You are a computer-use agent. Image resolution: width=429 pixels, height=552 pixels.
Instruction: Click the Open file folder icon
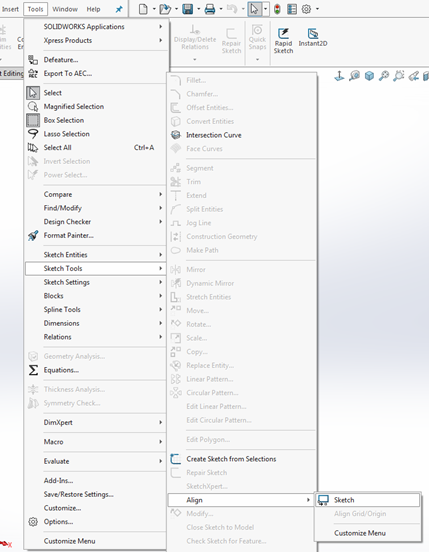click(165, 9)
